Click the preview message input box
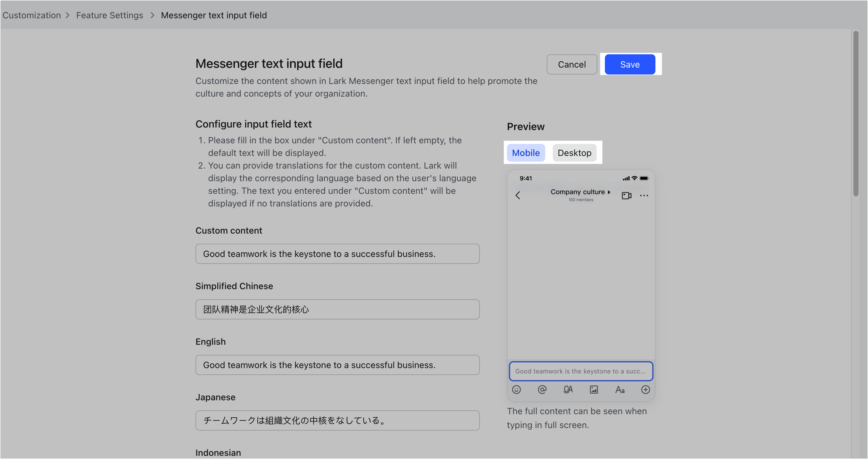The width and height of the screenshot is (868, 459). [581, 371]
